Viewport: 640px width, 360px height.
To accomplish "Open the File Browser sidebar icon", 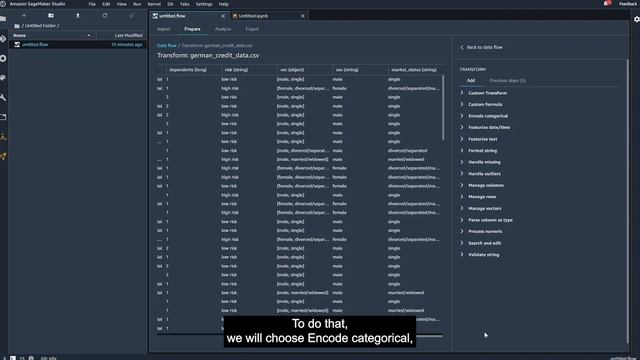I will click(x=3, y=19).
